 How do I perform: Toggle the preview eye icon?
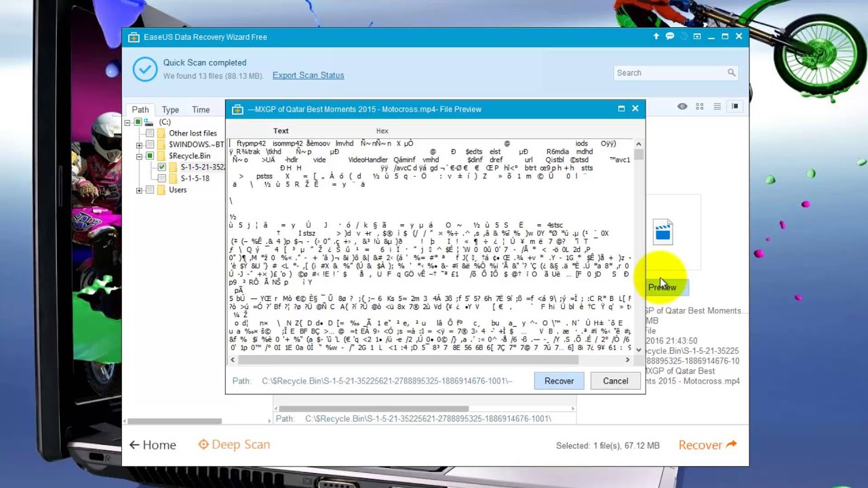click(682, 106)
